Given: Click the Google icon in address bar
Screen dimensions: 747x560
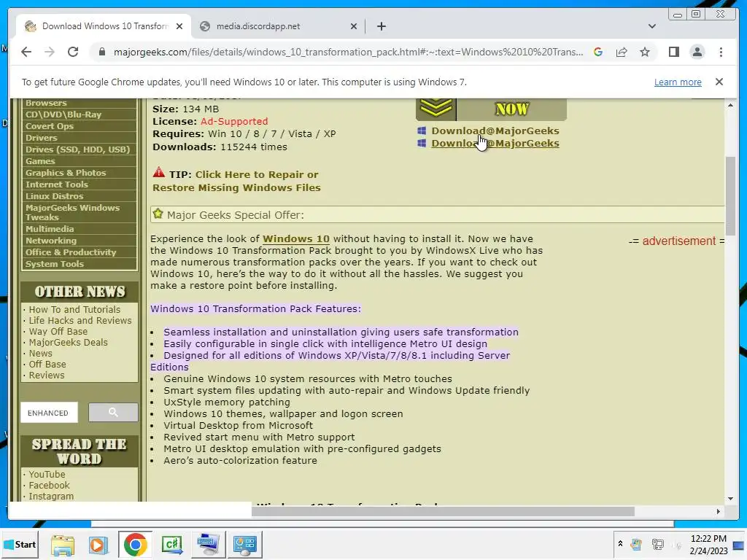Looking at the screenshot, I should (x=598, y=52).
